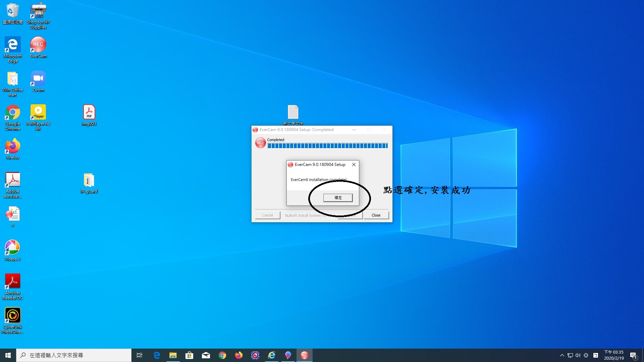Close the EverCam Setup message dialog
The height and width of the screenshot is (362, 644).
(x=354, y=165)
